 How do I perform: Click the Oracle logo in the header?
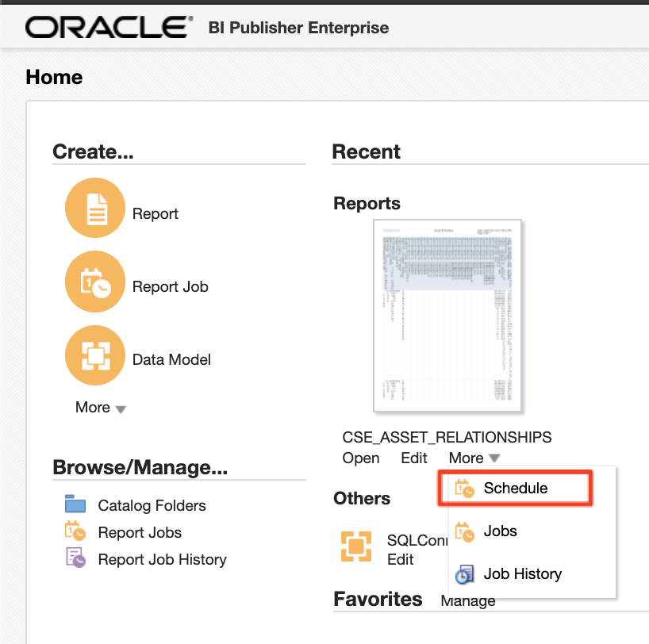click(109, 28)
